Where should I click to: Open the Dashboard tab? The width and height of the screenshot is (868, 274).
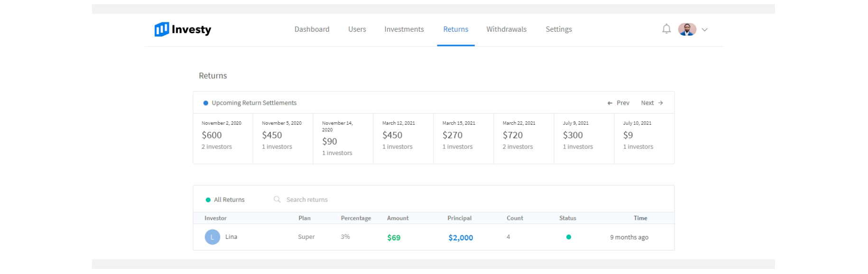(x=312, y=29)
